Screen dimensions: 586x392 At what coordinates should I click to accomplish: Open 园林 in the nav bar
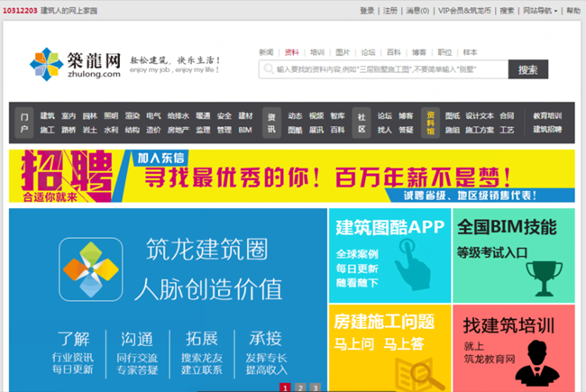[90, 116]
